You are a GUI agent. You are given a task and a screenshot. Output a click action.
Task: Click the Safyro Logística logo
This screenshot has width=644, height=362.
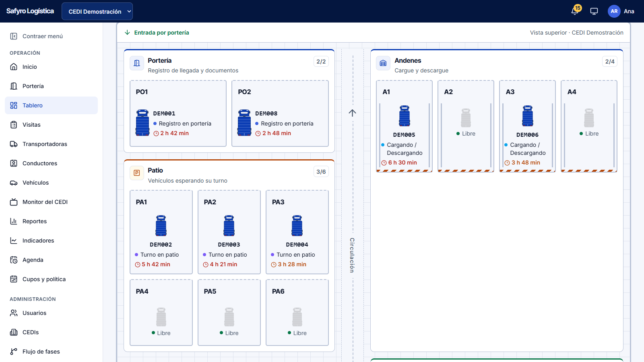tap(30, 11)
